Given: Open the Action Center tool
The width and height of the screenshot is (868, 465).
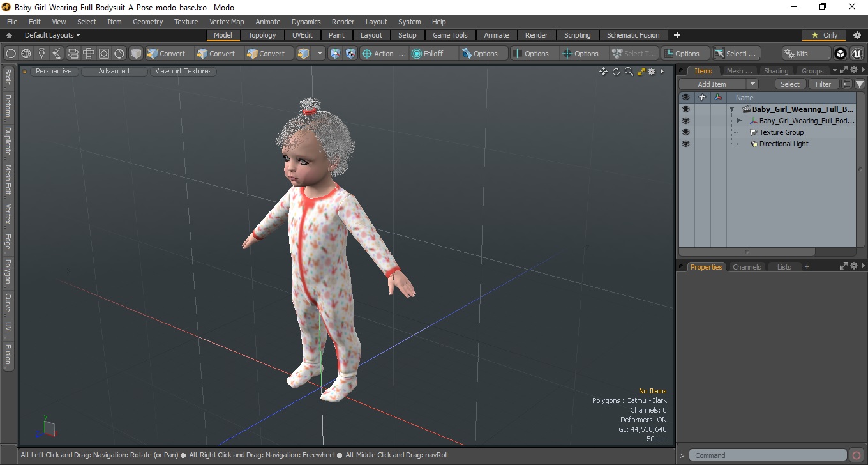Looking at the screenshot, I should (x=384, y=54).
